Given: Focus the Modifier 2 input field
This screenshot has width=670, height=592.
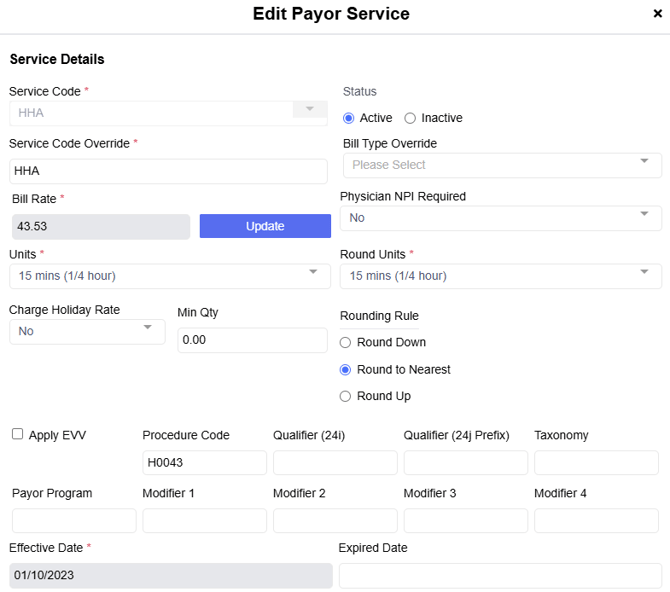Looking at the screenshot, I should pos(335,521).
